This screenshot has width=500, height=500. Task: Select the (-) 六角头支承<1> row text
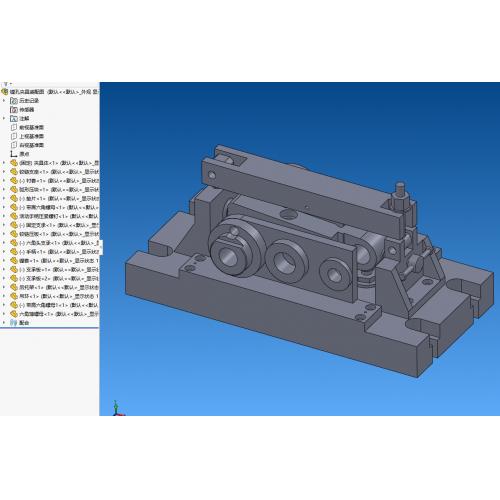click(59, 243)
